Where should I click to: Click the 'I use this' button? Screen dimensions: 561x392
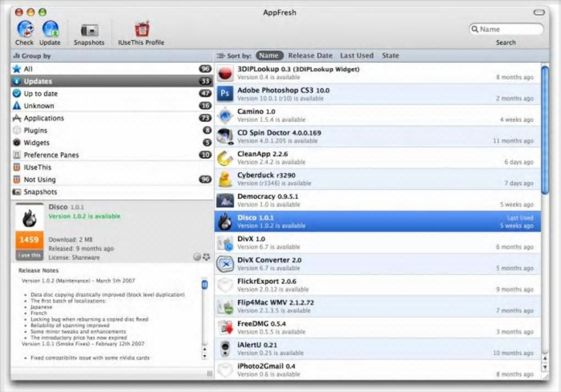(29, 255)
